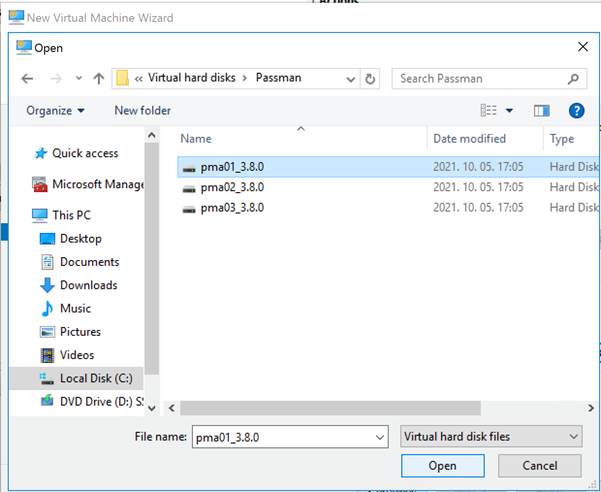Click the search magnifier icon
The width and height of the screenshot is (601, 492).
click(573, 79)
